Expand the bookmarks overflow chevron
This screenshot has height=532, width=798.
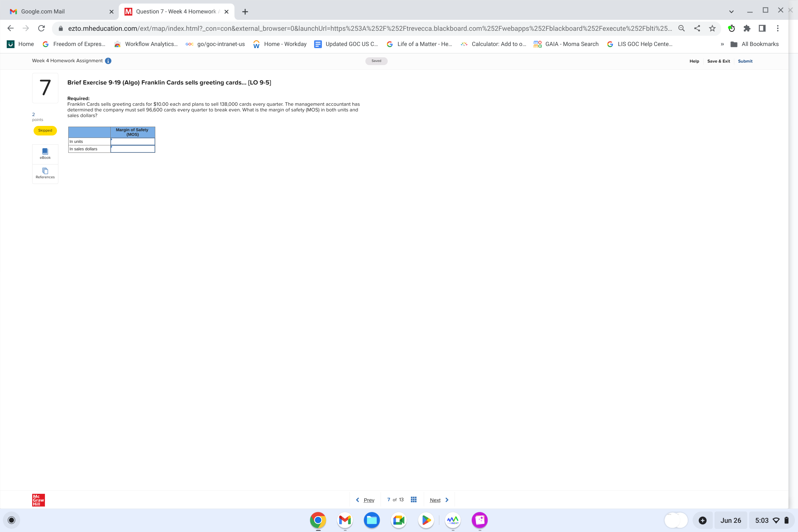(722, 44)
